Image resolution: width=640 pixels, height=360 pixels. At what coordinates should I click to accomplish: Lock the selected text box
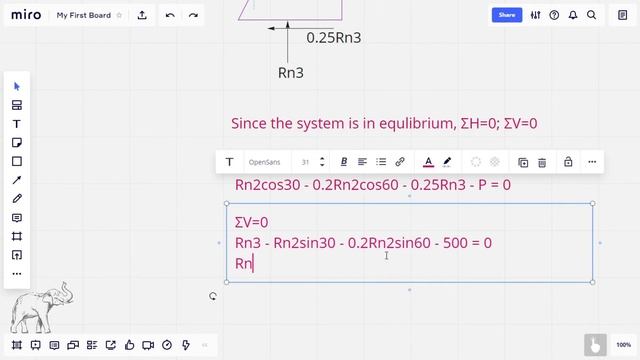pos(568,162)
